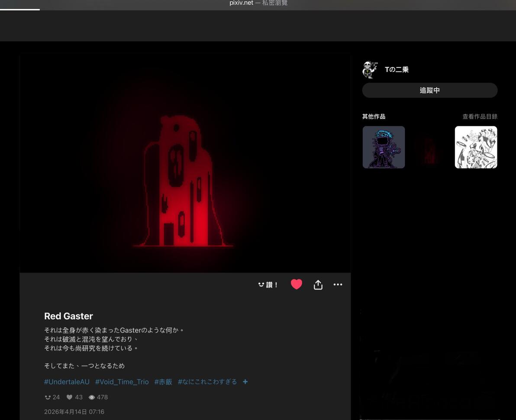This screenshot has height=420, width=516.
Task: Click the plus icon to add tag
Action: pos(245,382)
